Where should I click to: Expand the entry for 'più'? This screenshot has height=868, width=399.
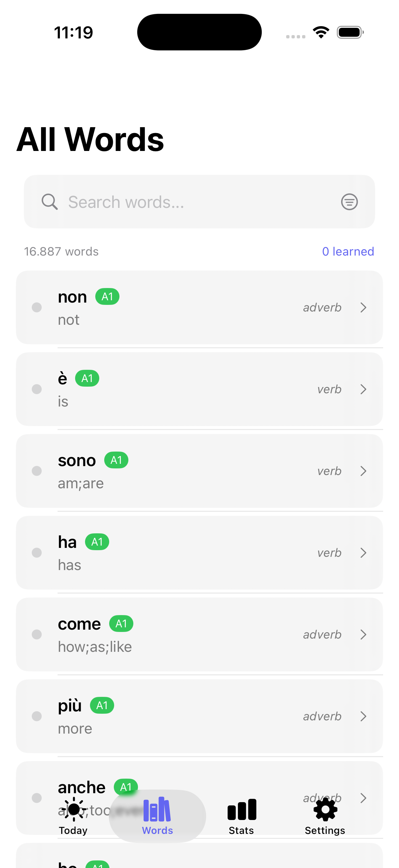pos(363,716)
